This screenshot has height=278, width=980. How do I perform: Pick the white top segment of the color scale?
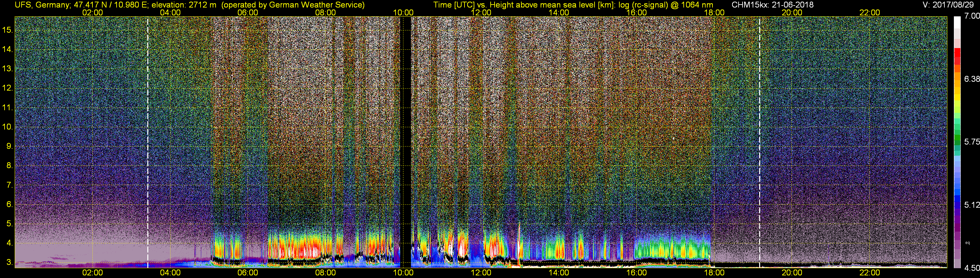click(x=957, y=22)
